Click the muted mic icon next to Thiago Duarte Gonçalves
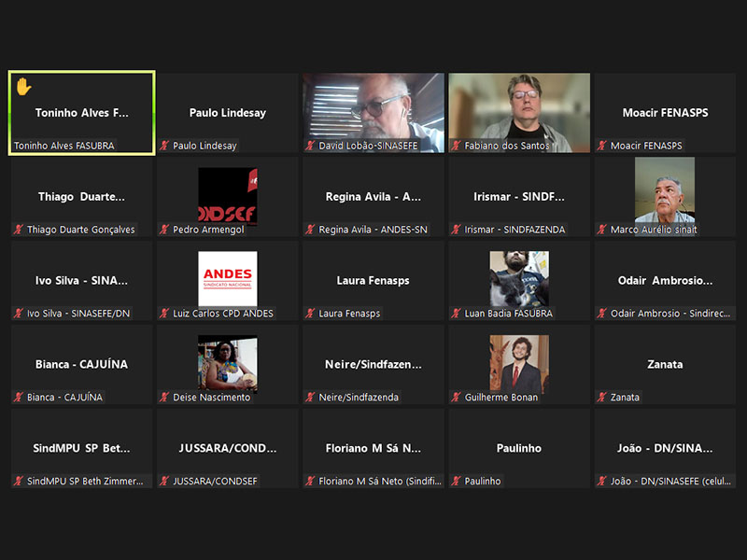The width and height of the screenshot is (747, 560). click(x=19, y=230)
